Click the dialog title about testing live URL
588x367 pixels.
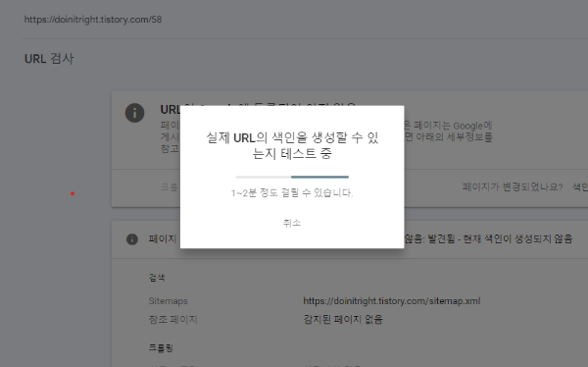coord(292,145)
